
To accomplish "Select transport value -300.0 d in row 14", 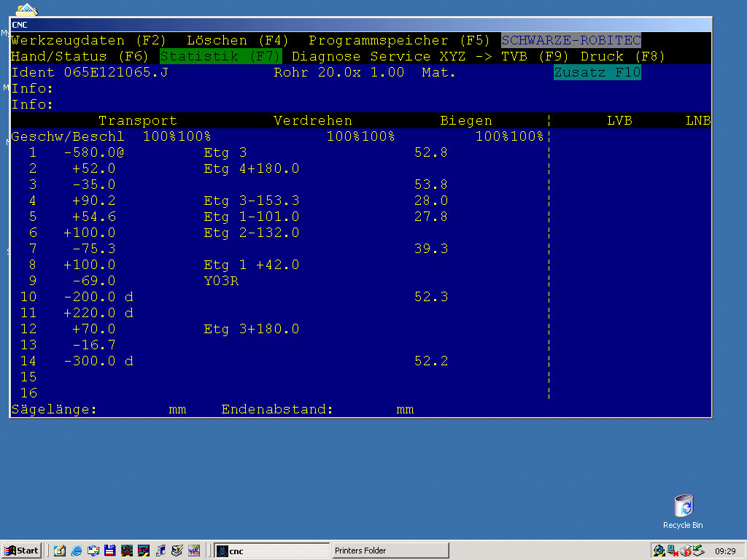I will (98, 361).
